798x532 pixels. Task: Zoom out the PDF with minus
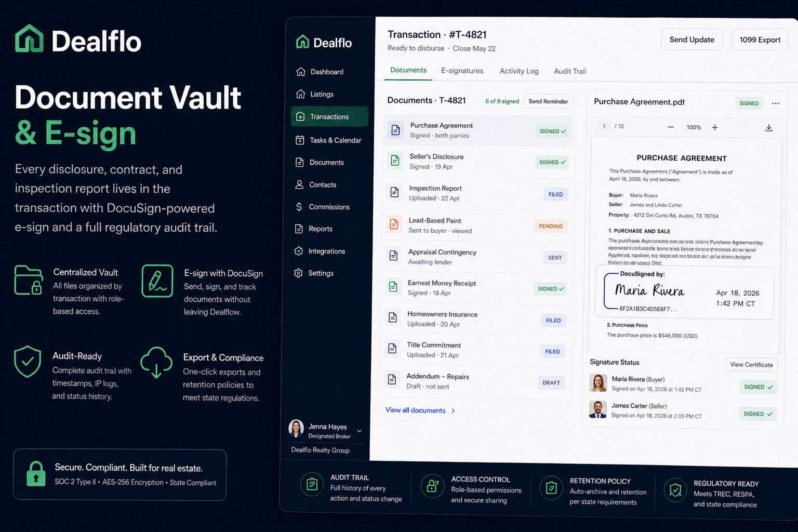click(671, 127)
